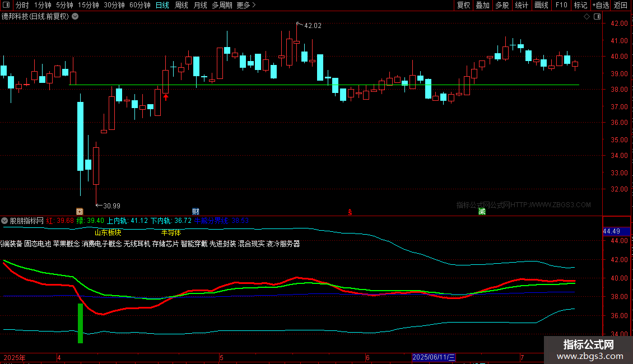Click the 苹果概念 concept label
Screen dimensions: 633x364
tap(66, 244)
